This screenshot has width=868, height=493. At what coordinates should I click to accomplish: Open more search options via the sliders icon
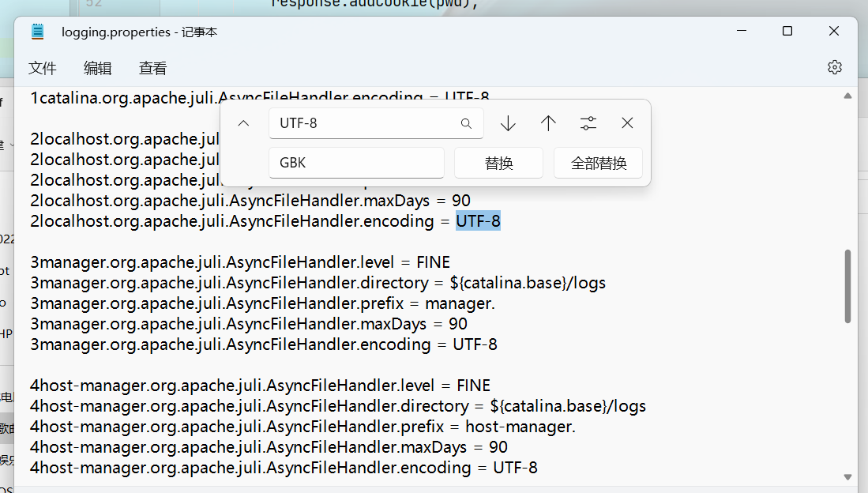pos(588,123)
